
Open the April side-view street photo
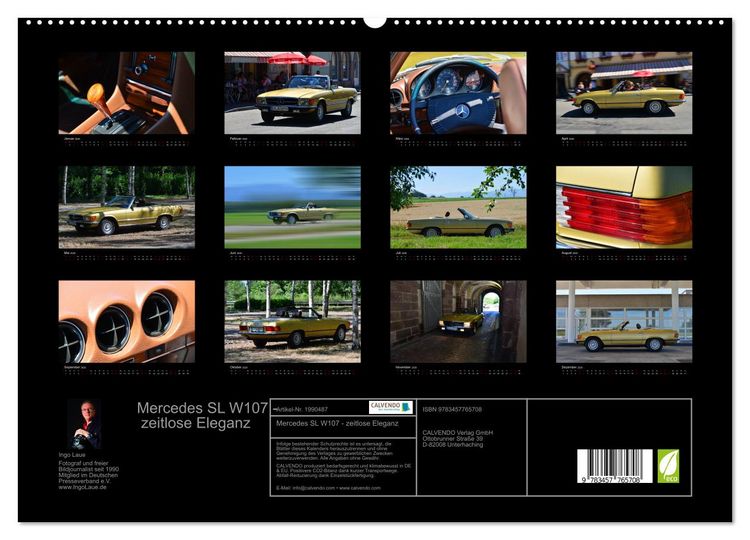(x=624, y=93)
